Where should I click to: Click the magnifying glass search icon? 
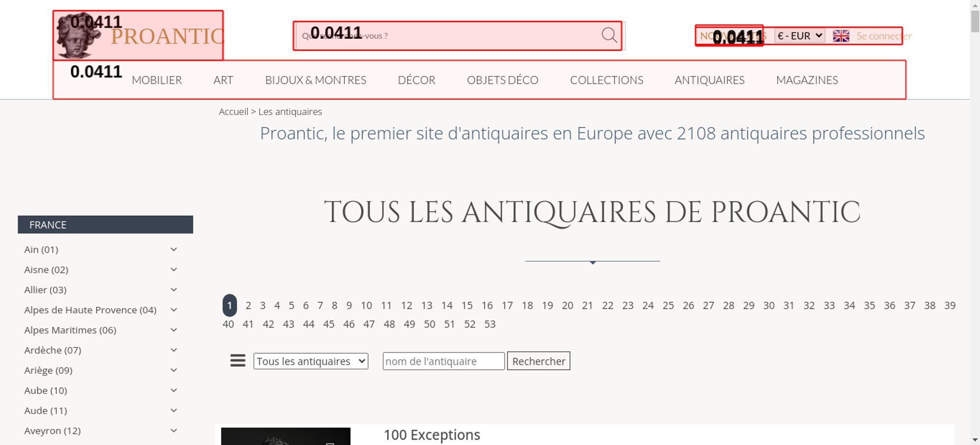(x=609, y=35)
